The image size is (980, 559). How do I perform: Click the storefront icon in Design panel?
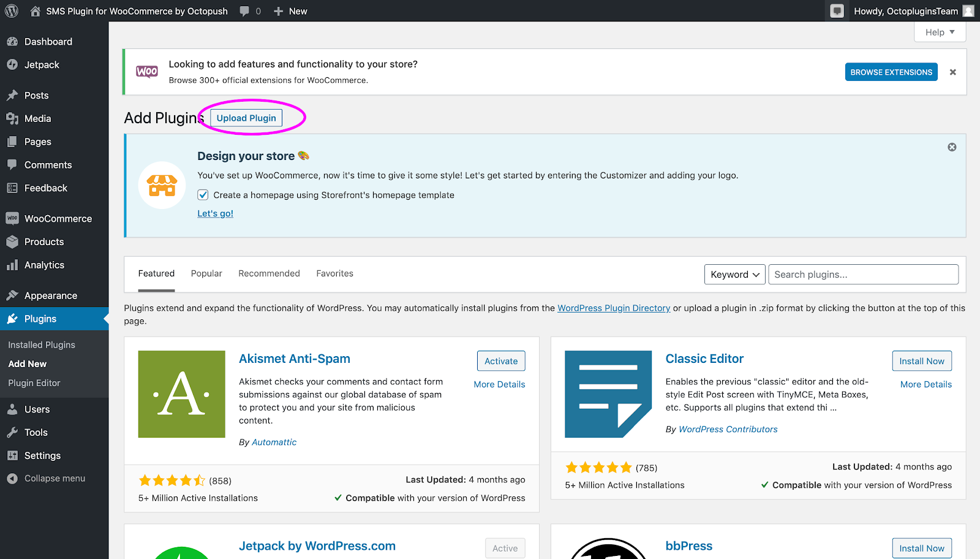162,185
